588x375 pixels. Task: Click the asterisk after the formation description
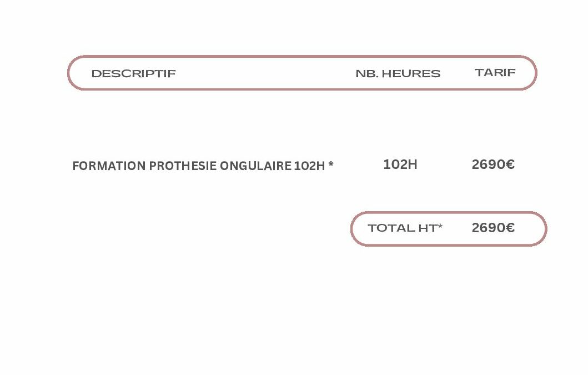coord(331,164)
